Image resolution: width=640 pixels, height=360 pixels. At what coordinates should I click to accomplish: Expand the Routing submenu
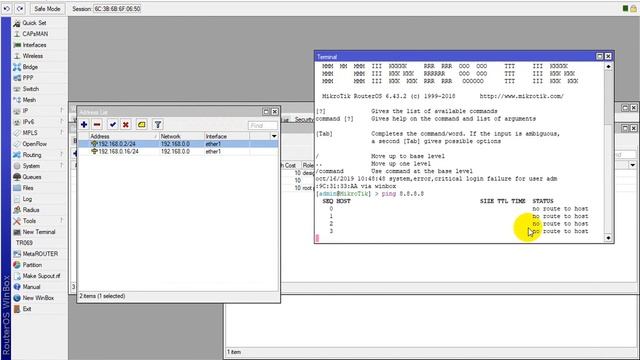click(x=32, y=155)
